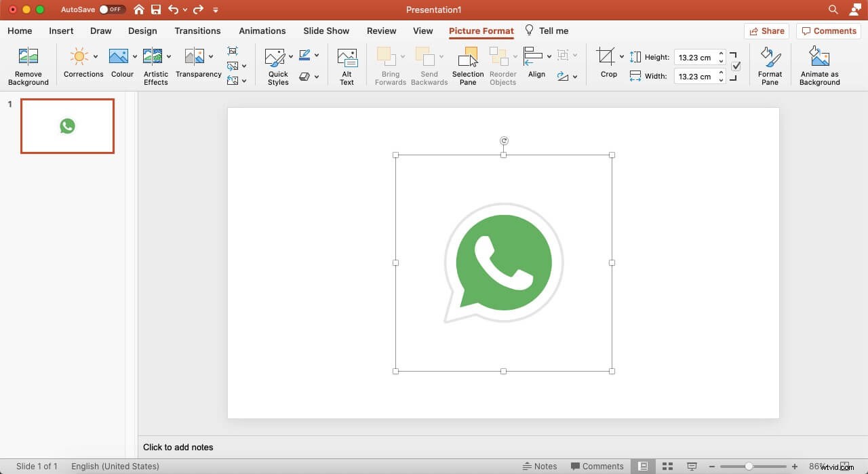Select Animate as Background
Screen dimensions: 868x474
click(x=819, y=64)
